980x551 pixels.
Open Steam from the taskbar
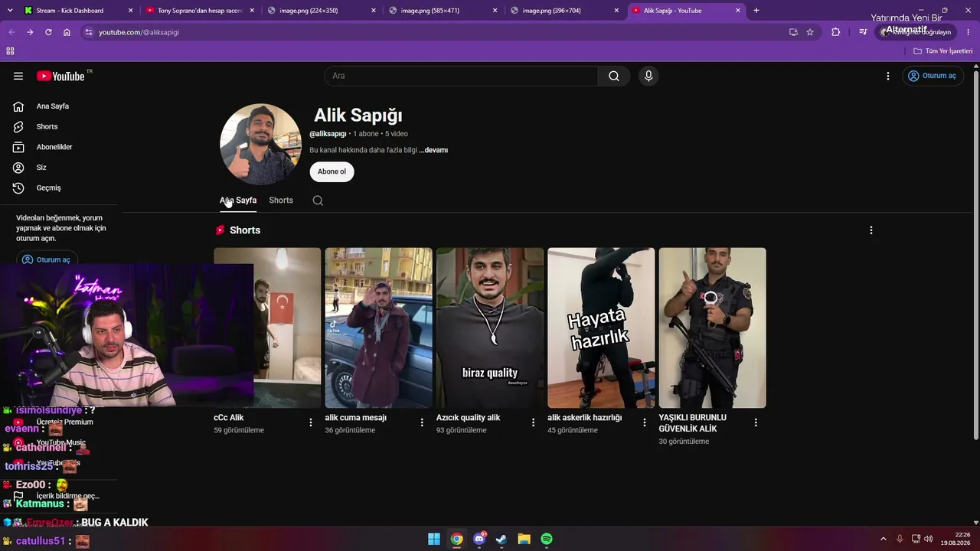click(x=501, y=539)
